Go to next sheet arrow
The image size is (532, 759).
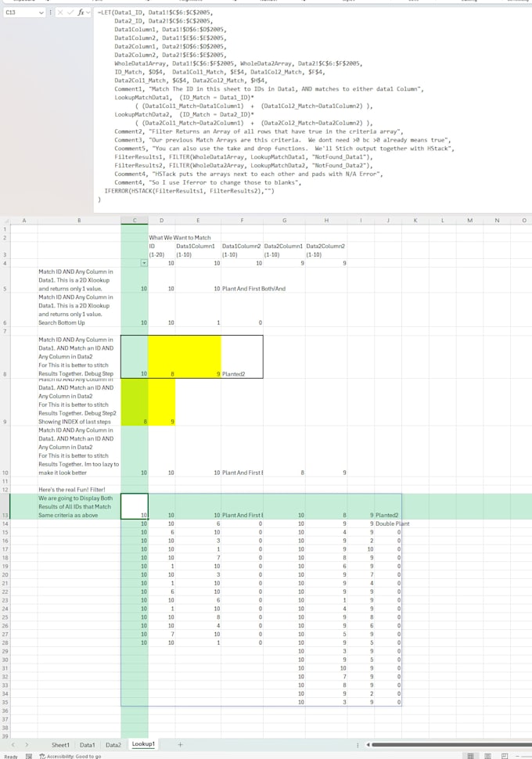point(27,744)
